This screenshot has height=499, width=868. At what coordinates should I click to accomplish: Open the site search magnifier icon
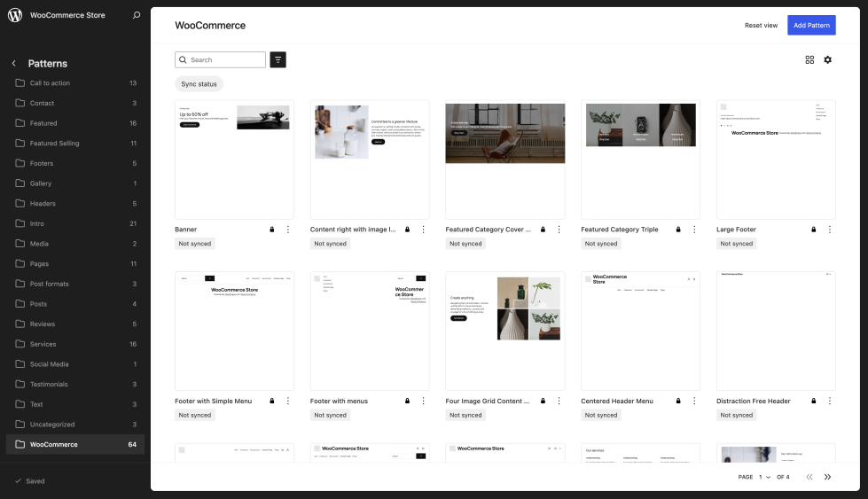pos(137,15)
